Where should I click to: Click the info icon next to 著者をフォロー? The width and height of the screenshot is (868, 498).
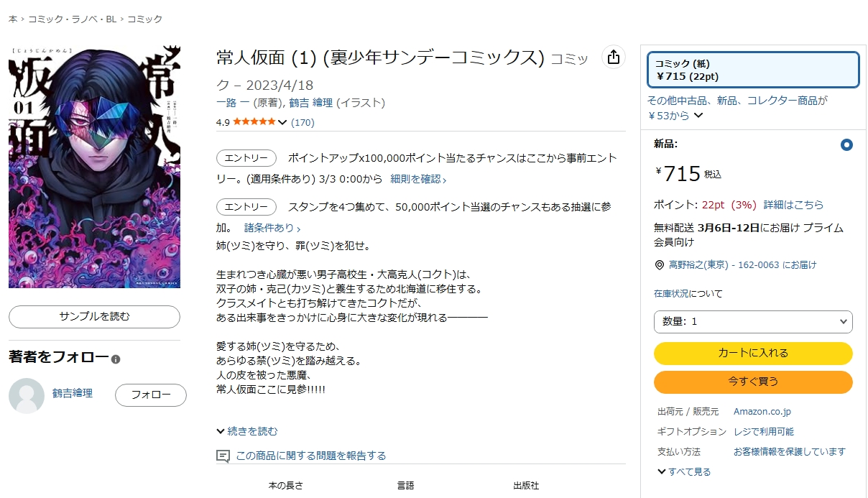116,359
